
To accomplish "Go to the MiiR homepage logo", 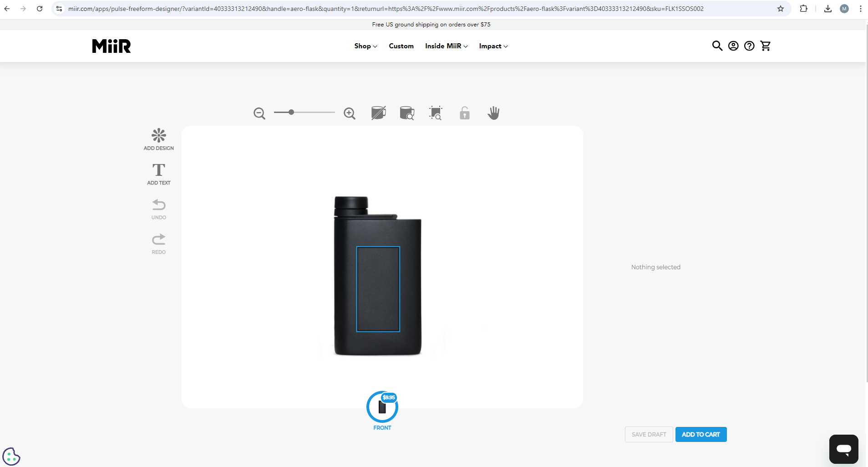I will pyautogui.click(x=112, y=46).
